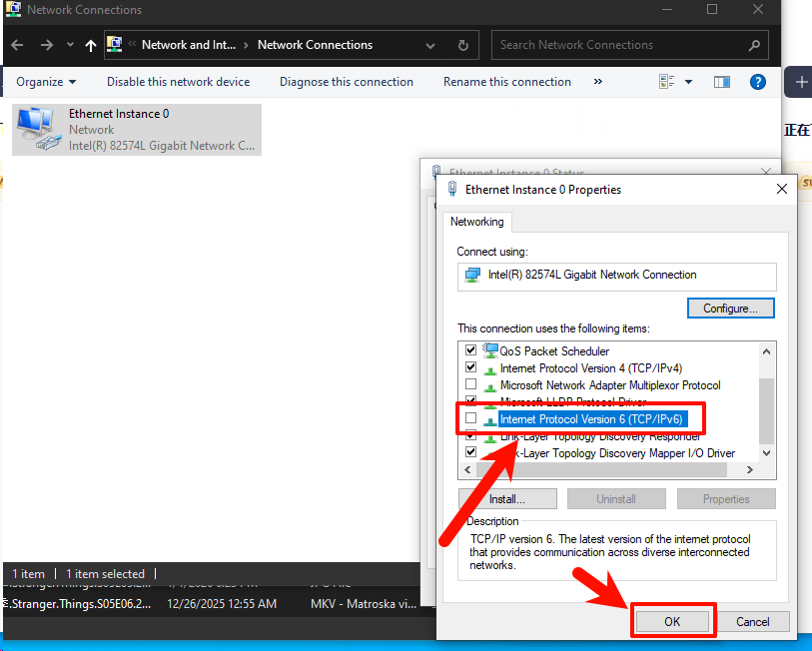
Task: Click the Back navigation arrow
Action: click(18, 45)
